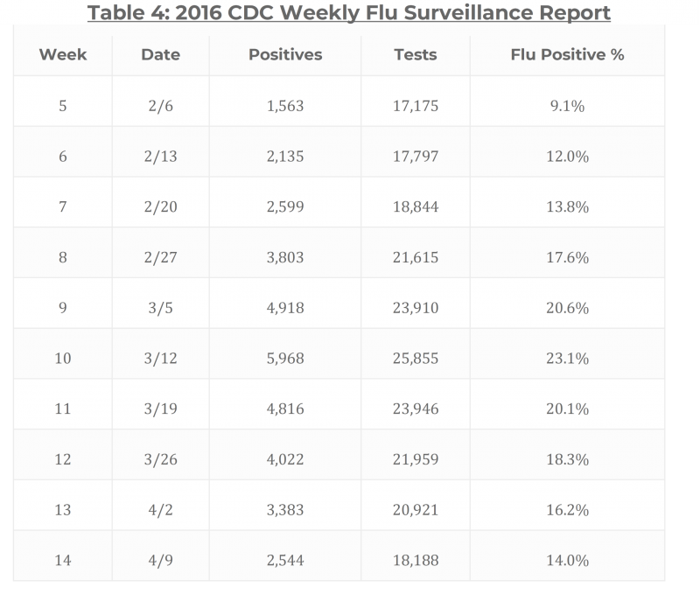Viewport: 700px width, 615px height.
Task: Select the Date column header
Action: pos(160,54)
